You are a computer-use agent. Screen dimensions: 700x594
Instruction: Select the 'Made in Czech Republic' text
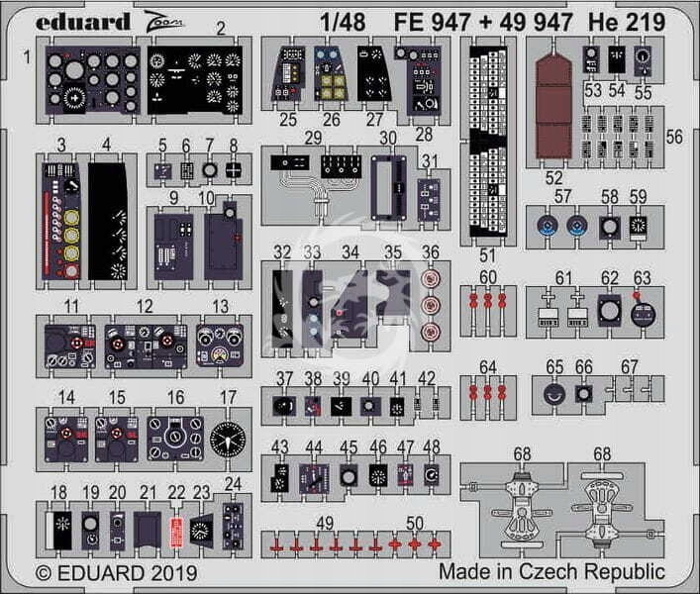point(551,571)
